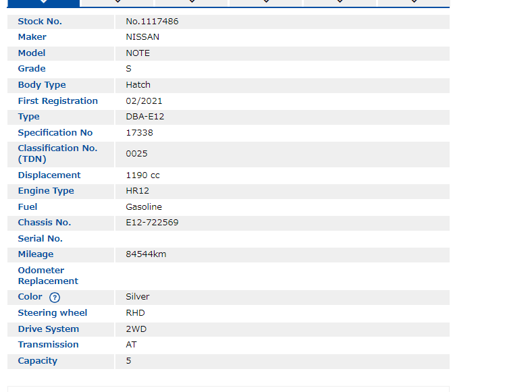This screenshot has height=392, width=532.
Task: Click the NOTE model value
Action: pos(138,53)
